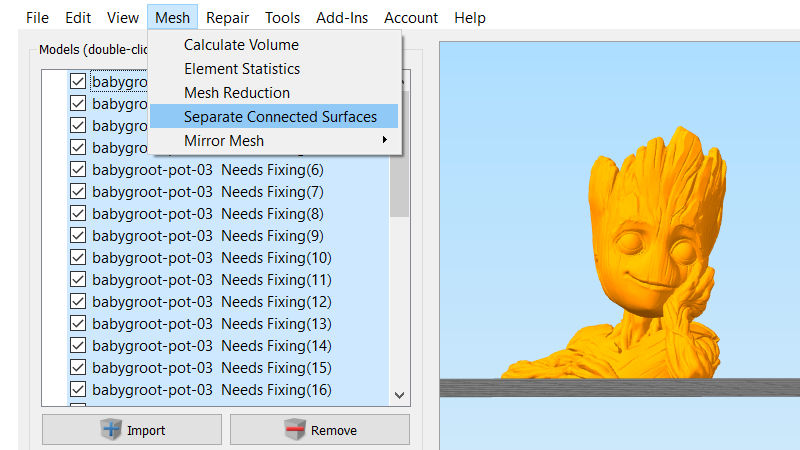800x450 pixels.
Task: Select Mesh Reduction menu entry
Action: (x=274, y=93)
